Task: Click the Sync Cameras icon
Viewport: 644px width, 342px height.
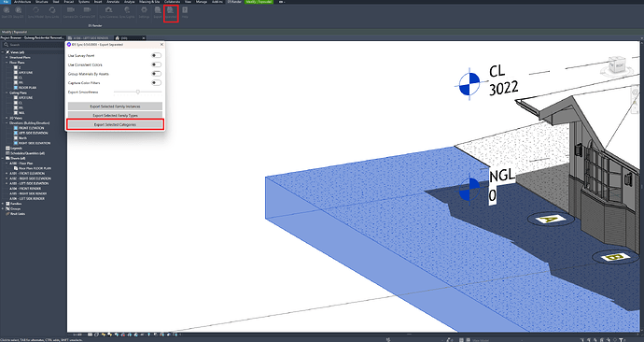Action: (108, 10)
